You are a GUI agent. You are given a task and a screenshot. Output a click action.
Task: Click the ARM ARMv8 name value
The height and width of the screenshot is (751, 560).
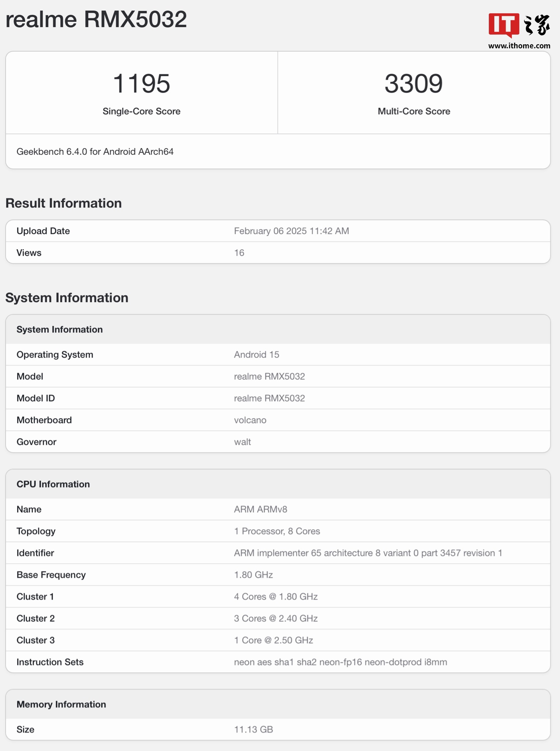pyautogui.click(x=260, y=509)
